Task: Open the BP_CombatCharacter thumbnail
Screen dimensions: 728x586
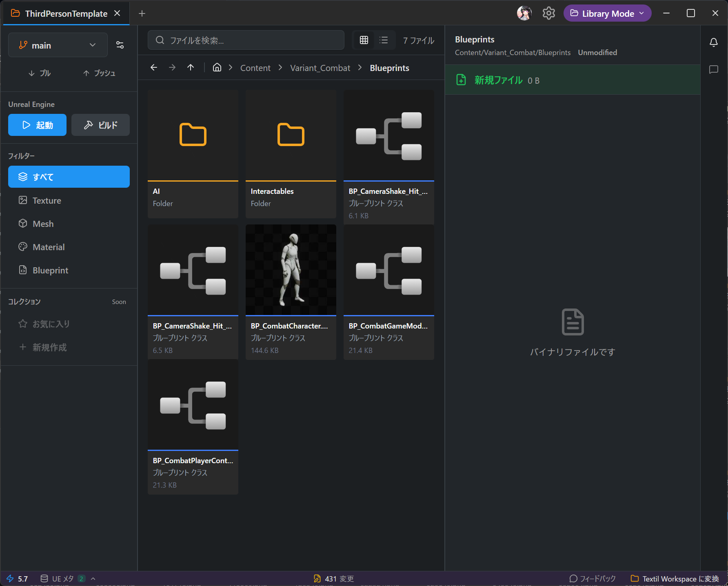Action: coord(291,270)
